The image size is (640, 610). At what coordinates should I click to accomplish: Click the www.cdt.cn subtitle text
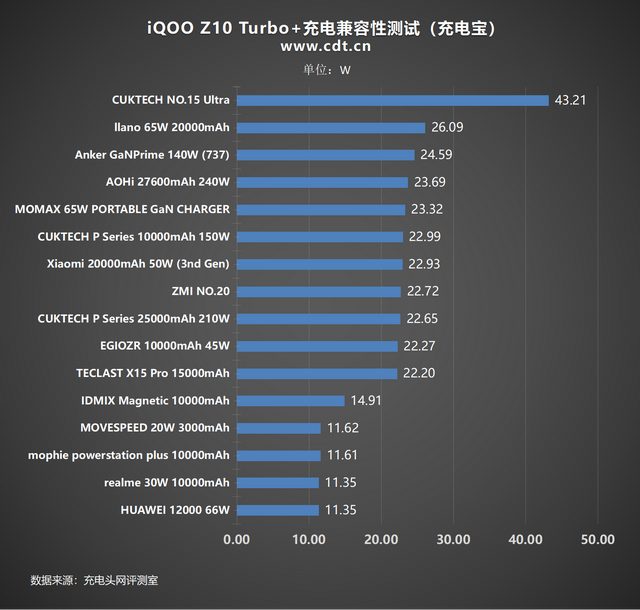[326, 46]
